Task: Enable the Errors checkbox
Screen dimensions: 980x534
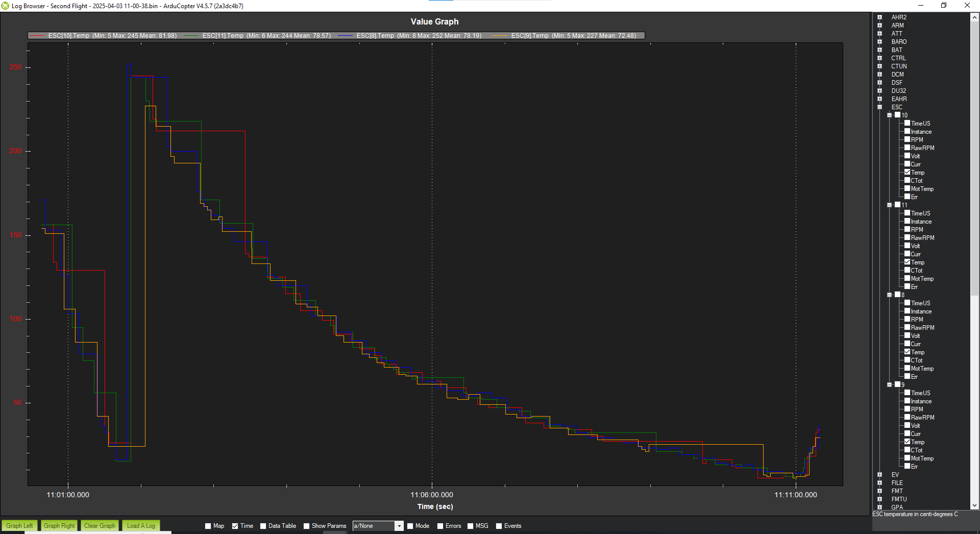Action: point(440,526)
